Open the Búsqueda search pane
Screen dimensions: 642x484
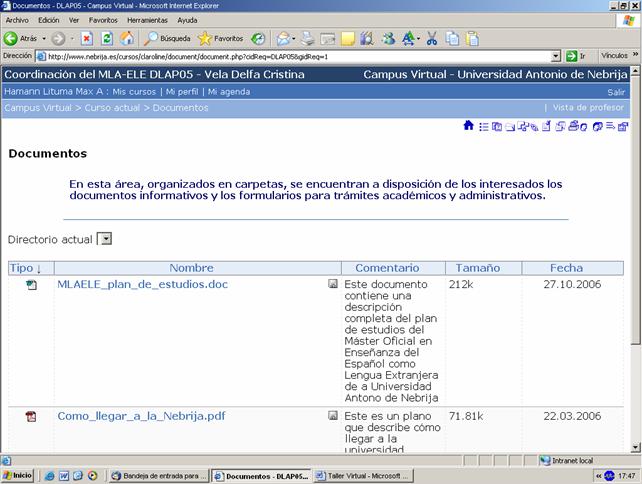[x=167, y=38]
